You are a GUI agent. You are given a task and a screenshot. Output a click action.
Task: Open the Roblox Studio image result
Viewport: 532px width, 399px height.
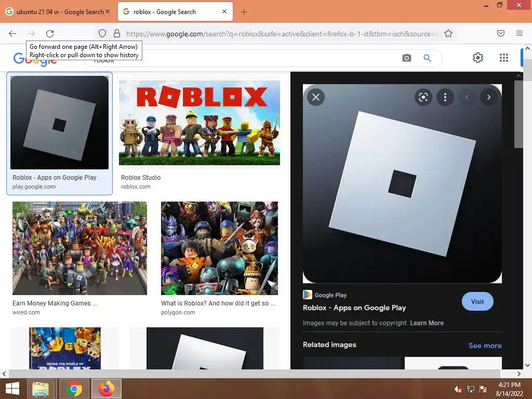coord(199,123)
